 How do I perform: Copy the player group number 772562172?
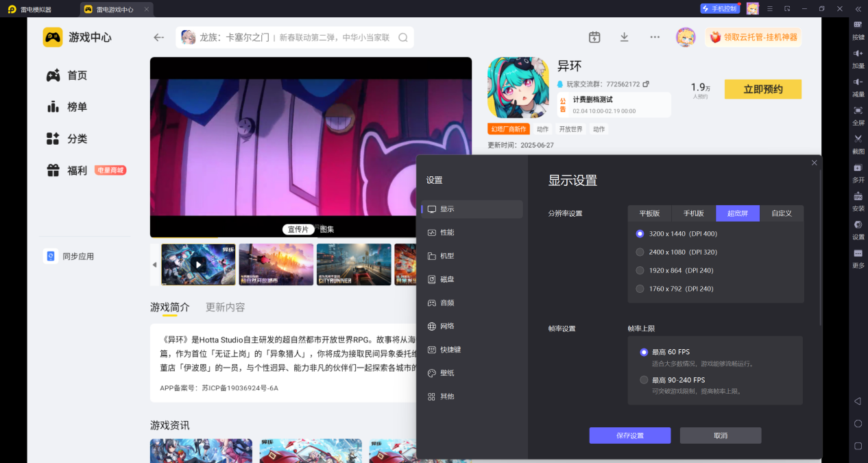click(x=646, y=84)
